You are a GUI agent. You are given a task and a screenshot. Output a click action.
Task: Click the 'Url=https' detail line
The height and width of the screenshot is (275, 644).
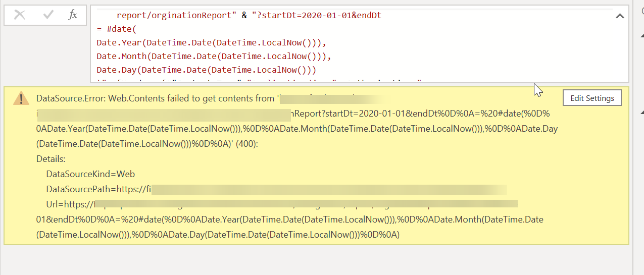tap(282, 204)
